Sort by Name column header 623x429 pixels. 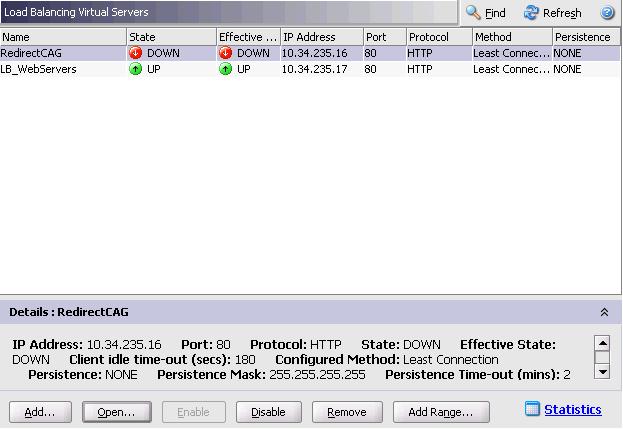pyautogui.click(x=62, y=37)
